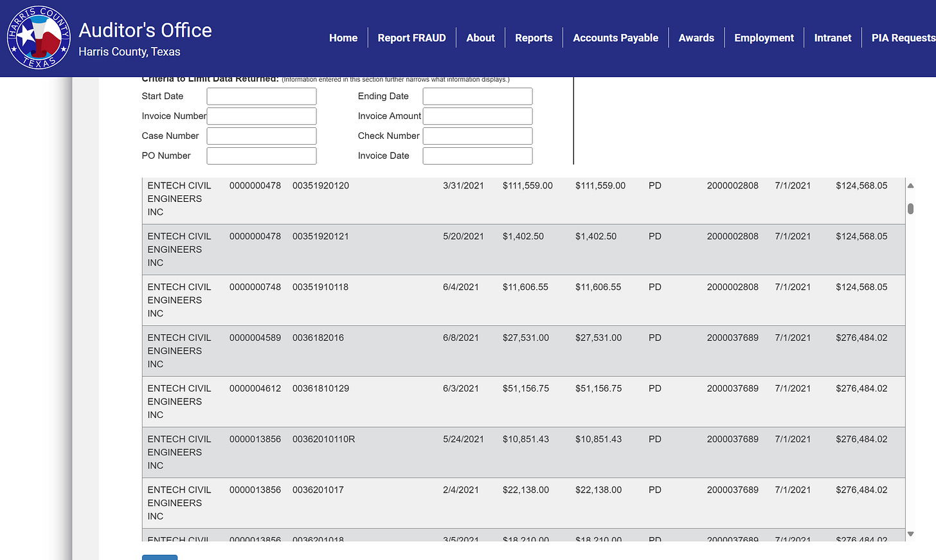Focus the Case Number input field

point(262,136)
